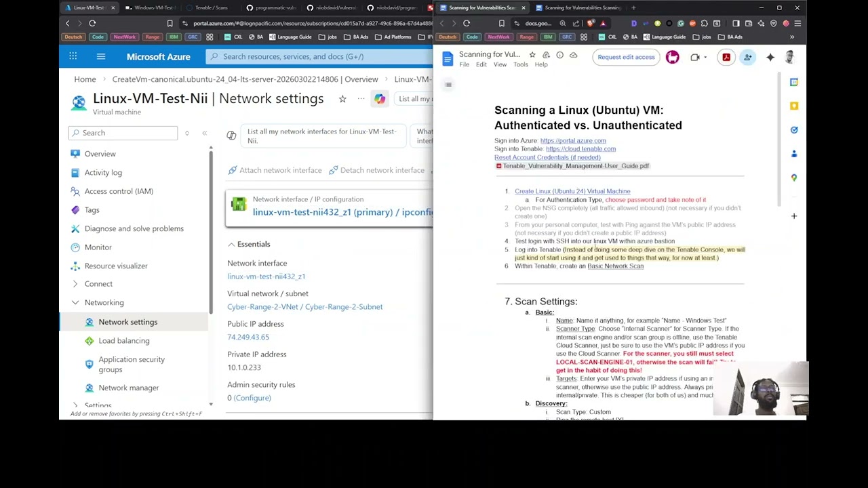The image size is (868, 488).
Task: Open Application security groups
Action: tap(131, 365)
